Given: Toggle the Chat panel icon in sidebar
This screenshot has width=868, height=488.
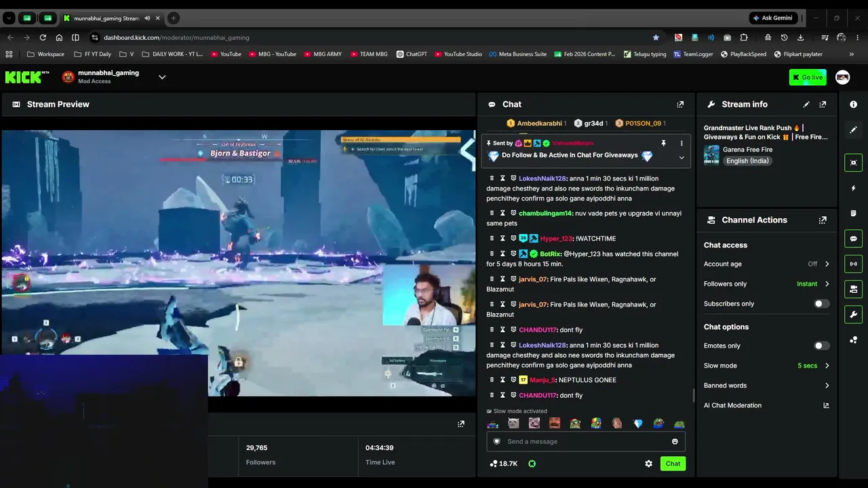Looking at the screenshot, I should tap(853, 239).
